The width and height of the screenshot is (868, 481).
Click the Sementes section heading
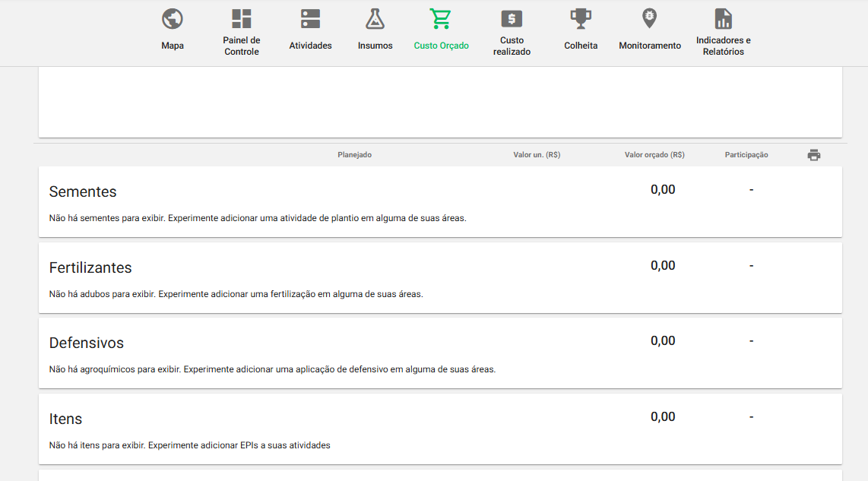(x=83, y=191)
